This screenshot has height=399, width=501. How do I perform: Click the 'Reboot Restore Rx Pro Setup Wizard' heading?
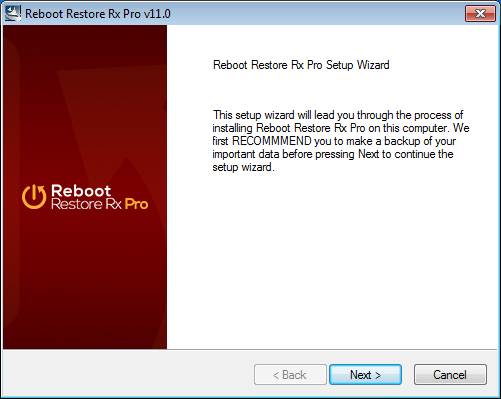coord(301,65)
